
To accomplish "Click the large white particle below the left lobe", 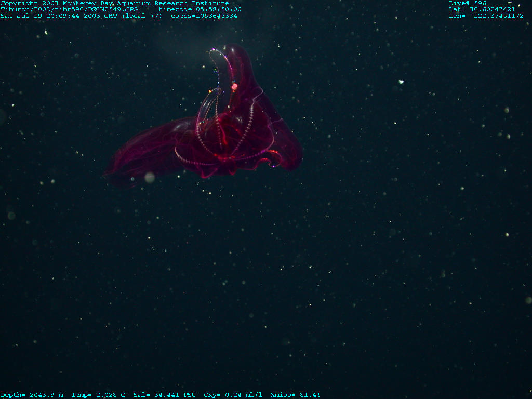I will click(150, 178).
